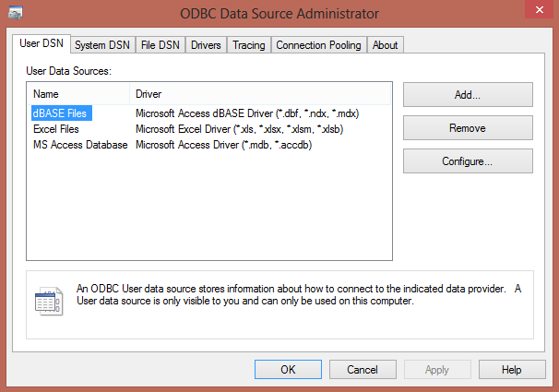Screen dimensions: 559x392
Task: Switch to the User DSN tab
Action: point(42,43)
